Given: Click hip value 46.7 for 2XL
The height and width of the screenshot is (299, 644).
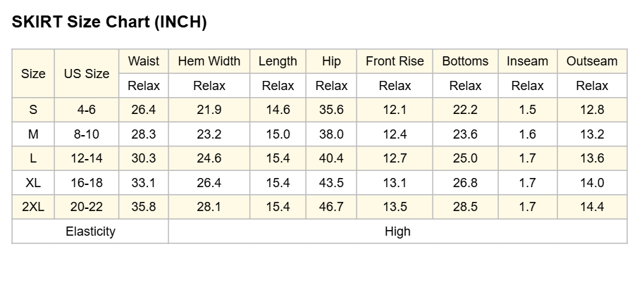Looking at the screenshot, I should click(x=331, y=207).
